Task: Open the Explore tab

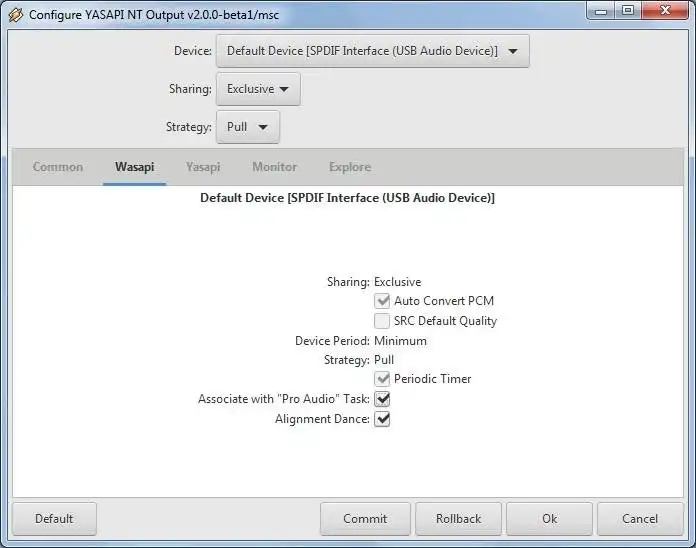Action: click(350, 167)
